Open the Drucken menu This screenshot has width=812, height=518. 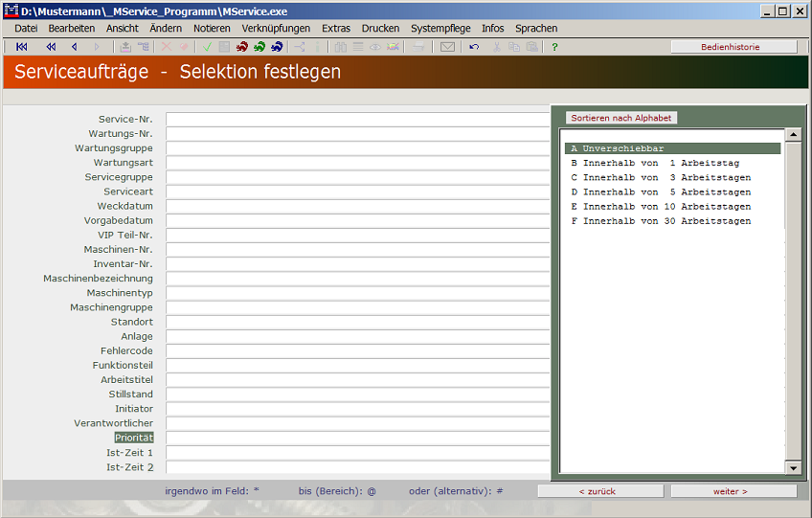coord(380,29)
